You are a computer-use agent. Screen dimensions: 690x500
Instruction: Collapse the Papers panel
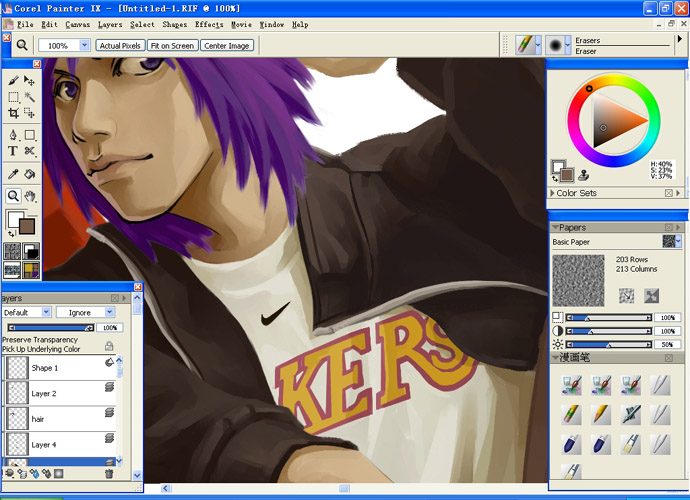(555, 228)
